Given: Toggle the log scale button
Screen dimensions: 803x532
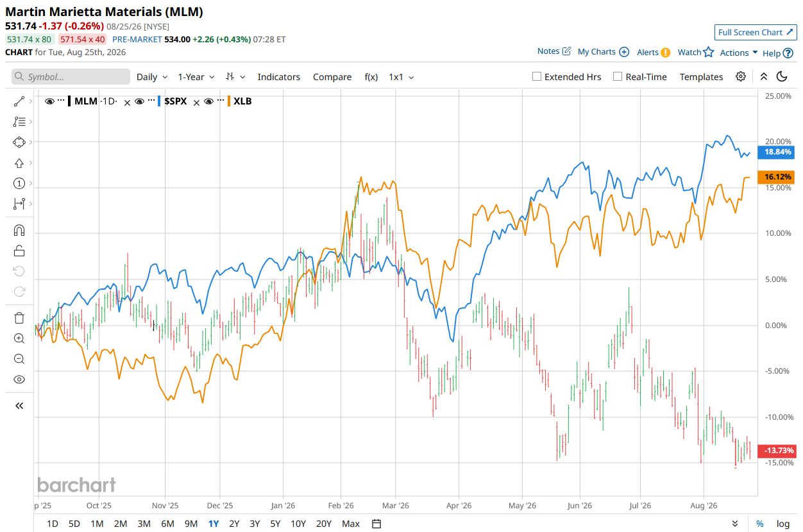Looking at the screenshot, I should coord(783,524).
